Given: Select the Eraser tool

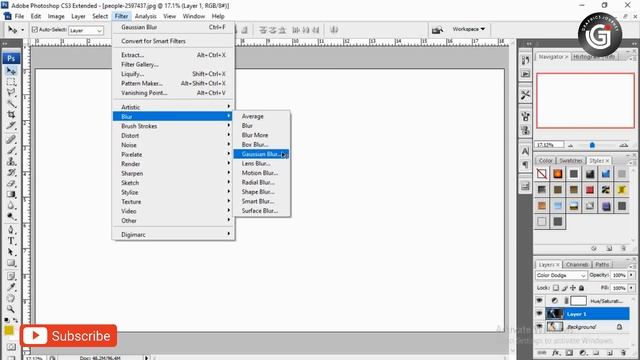Looking at the screenshot, I should (11, 184).
